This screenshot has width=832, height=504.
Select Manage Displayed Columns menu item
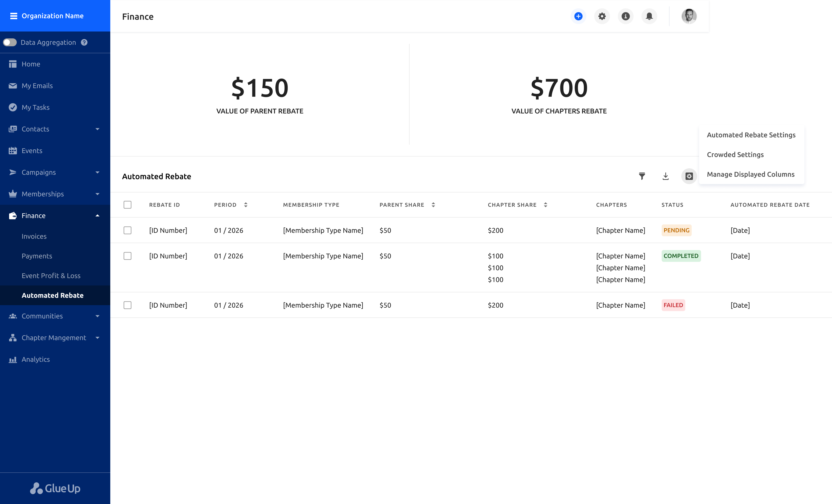tap(751, 174)
